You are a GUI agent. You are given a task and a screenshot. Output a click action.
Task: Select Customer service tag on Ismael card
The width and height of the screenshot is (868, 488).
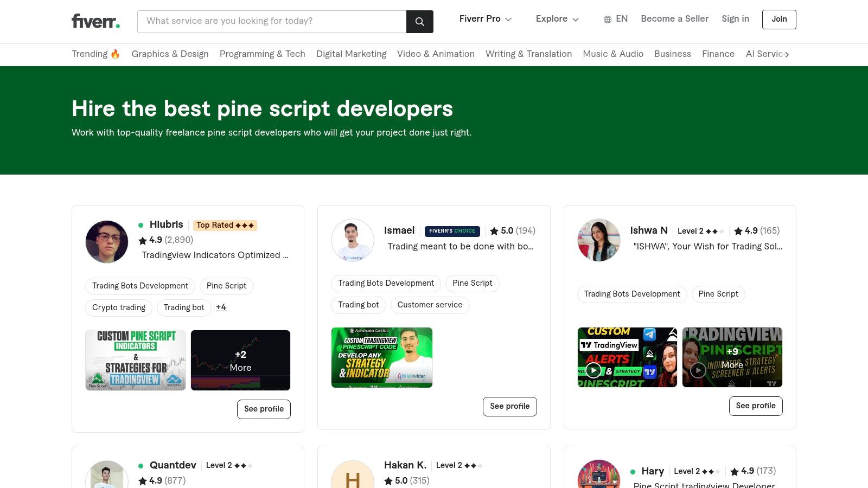pyautogui.click(x=430, y=305)
